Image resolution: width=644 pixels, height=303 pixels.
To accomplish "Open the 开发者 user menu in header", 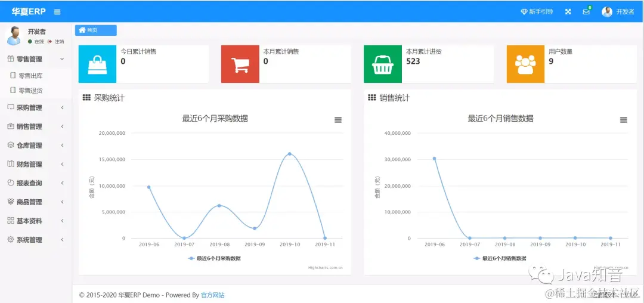I will 618,12.
